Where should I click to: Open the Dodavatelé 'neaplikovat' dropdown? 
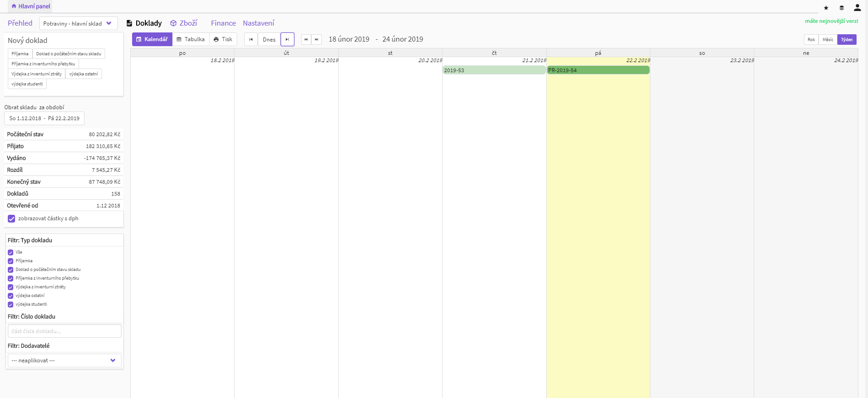point(64,361)
